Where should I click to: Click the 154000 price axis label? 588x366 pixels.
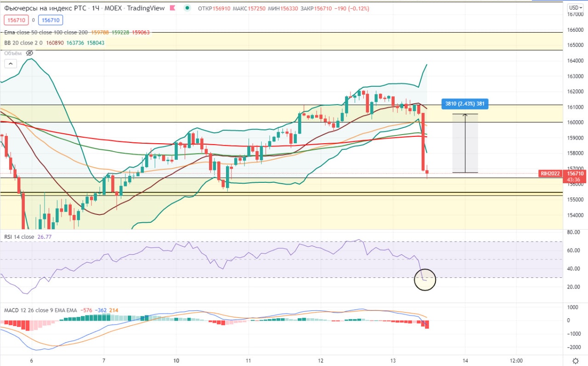point(576,215)
